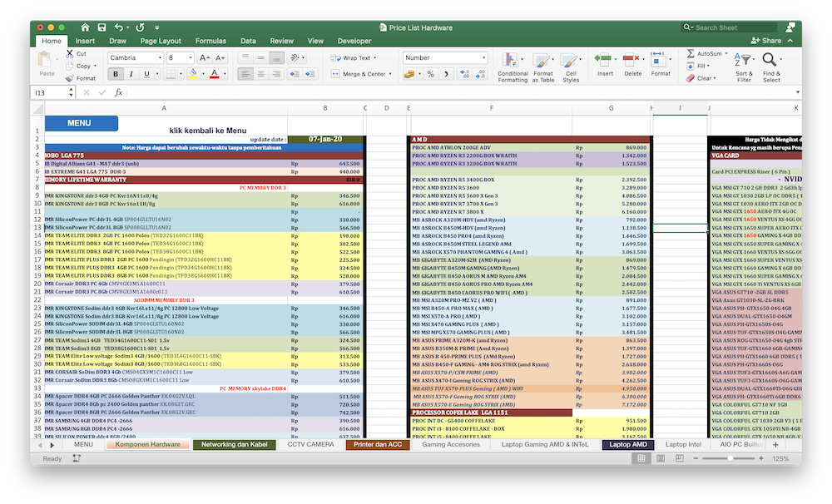
Task: Toggle center horizontal alignment
Action: 260,74
